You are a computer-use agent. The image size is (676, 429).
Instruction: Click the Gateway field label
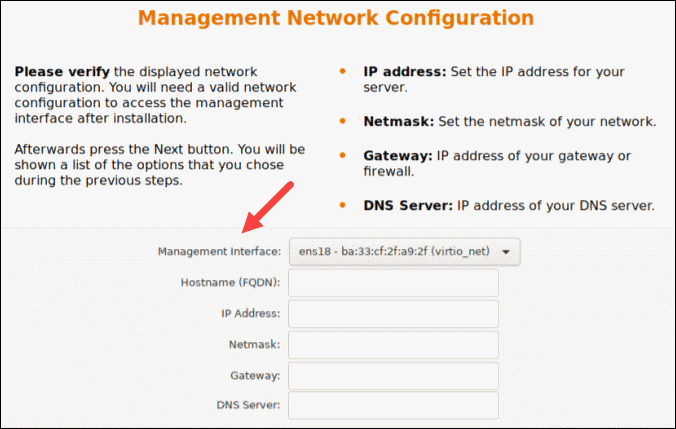tap(255, 376)
